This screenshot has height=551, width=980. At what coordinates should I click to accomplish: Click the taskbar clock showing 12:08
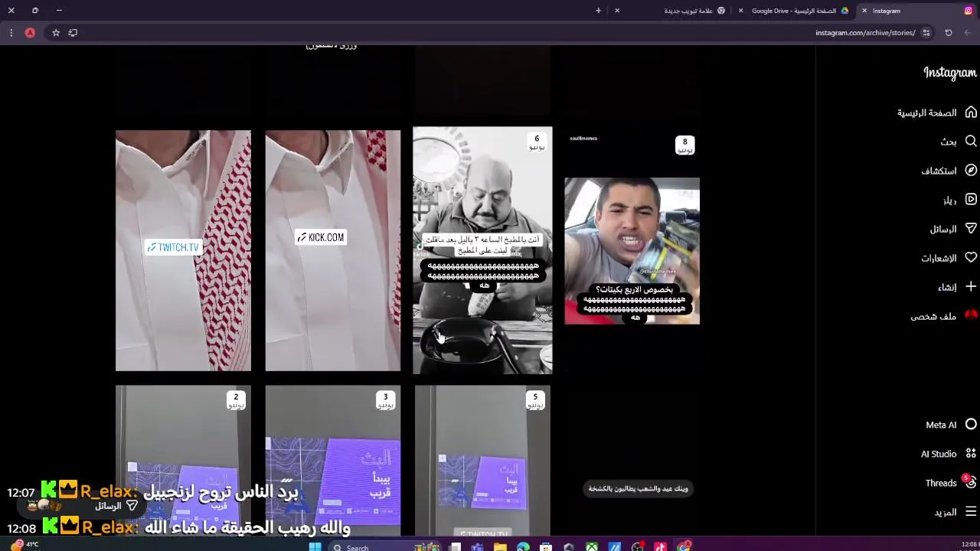click(968, 545)
